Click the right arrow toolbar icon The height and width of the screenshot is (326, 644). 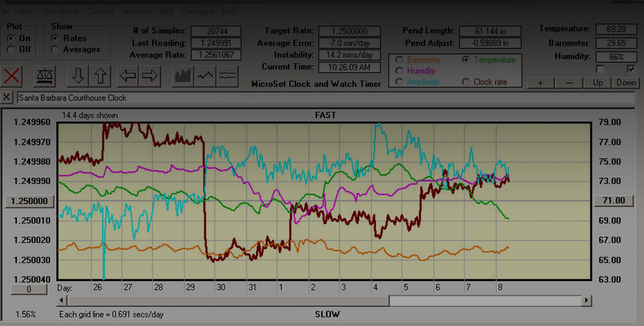pyautogui.click(x=150, y=76)
